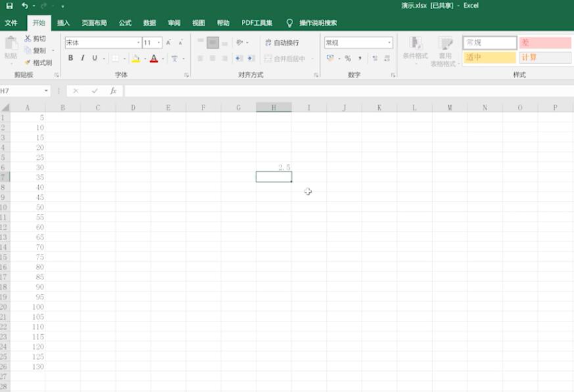This screenshot has width=574, height=392.
Task: Open the font size dropdown showing 11
Action: click(x=159, y=43)
